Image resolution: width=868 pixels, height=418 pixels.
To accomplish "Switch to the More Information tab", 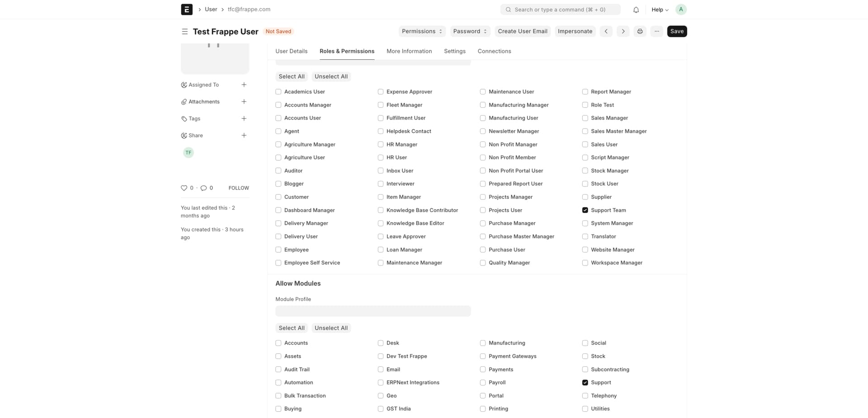I will [x=409, y=51].
